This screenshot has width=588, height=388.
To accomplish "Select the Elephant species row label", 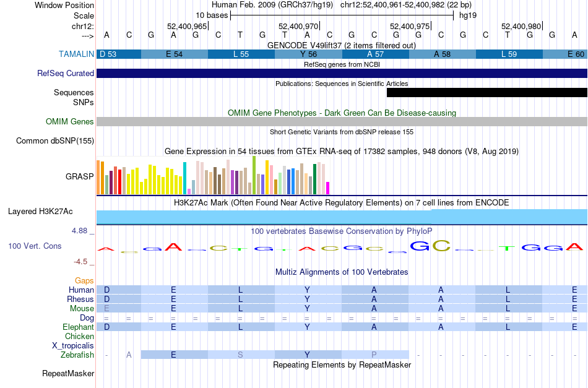I will coord(78,327).
